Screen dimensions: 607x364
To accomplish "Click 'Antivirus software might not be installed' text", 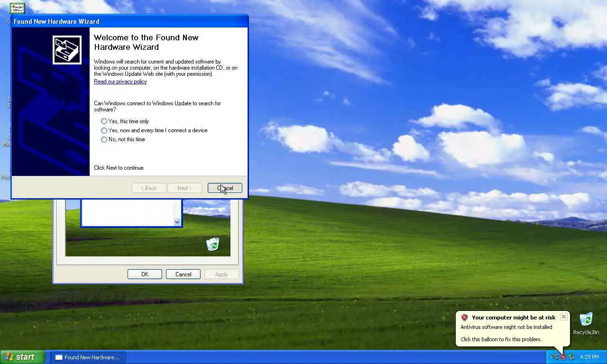I will [x=506, y=327].
